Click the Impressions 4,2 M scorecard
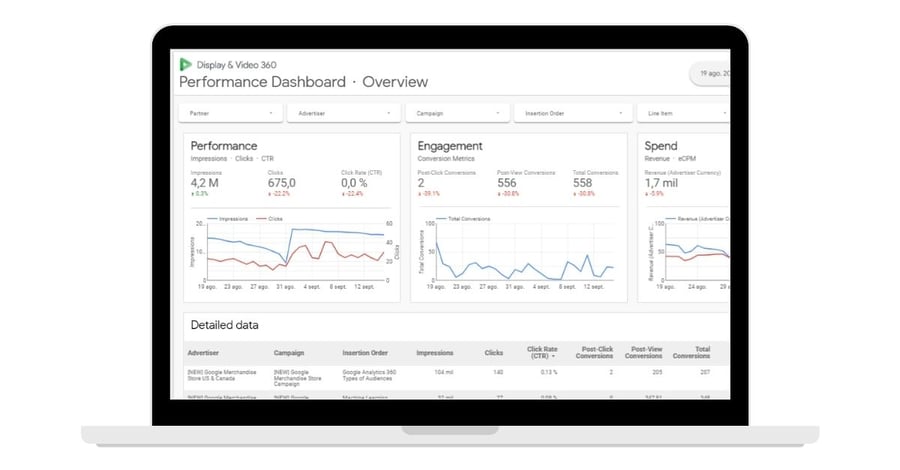This screenshot has width=900, height=470. tap(205, 183)
